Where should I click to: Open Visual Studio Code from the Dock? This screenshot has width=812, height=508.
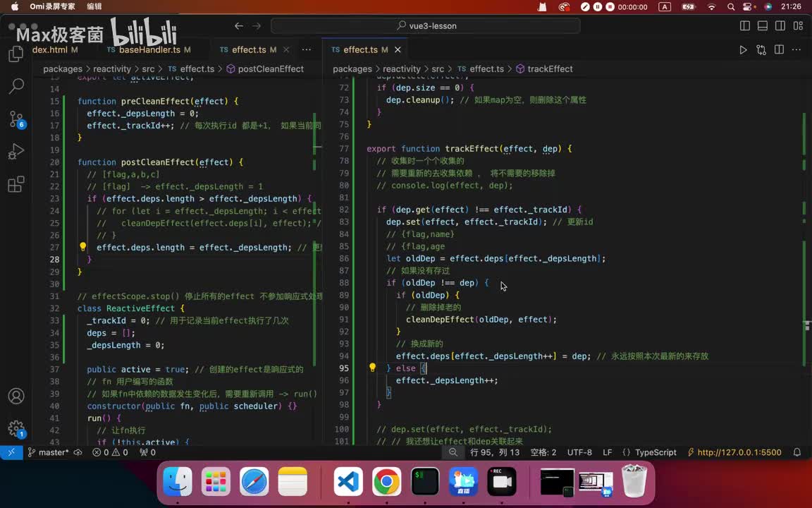click(348, 482)
